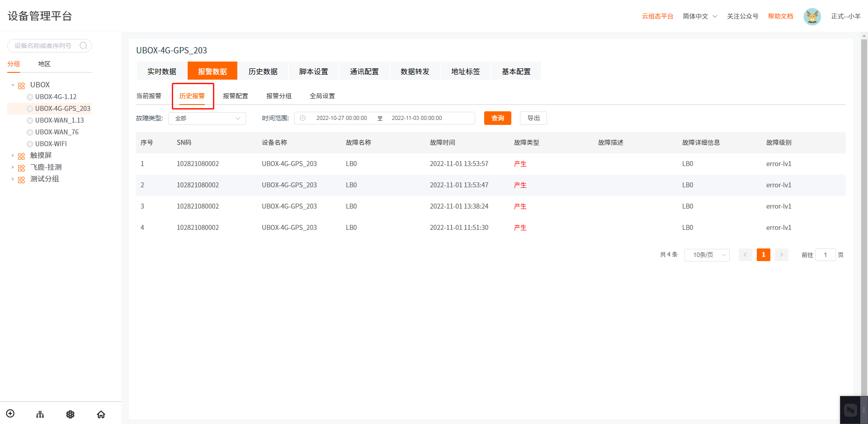
Task: Click status icon of UBOX-WAN_76
Action: coord(30,132)
